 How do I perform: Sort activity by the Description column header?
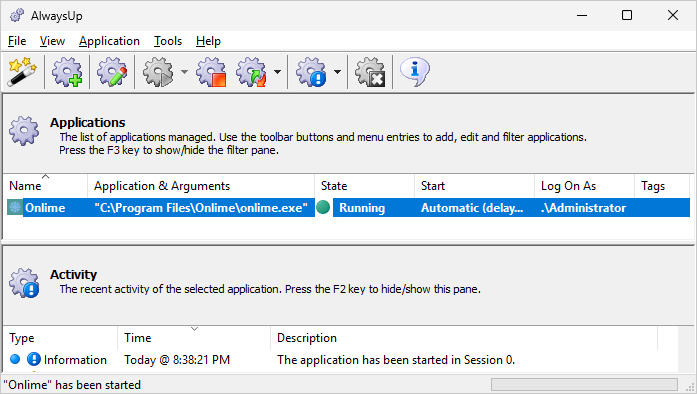tap(464, 338)
